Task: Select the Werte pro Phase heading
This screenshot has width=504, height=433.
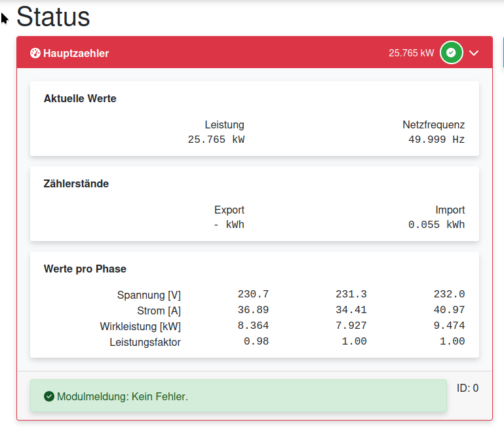Action: pyautogui.click(x=85, y=269)
